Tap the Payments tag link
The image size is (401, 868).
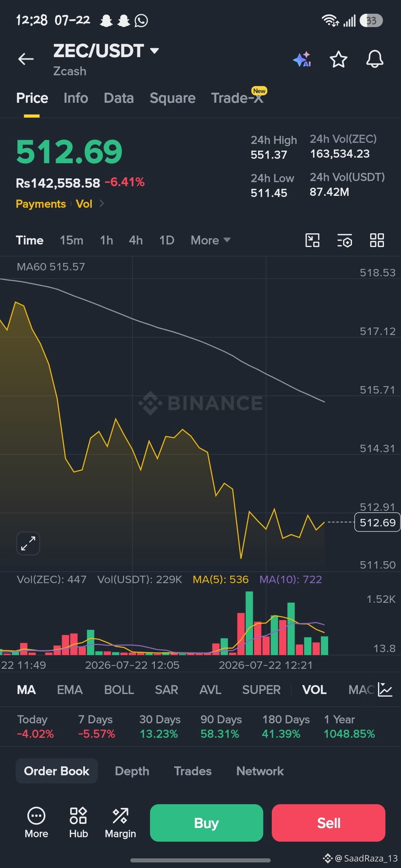[41, 204]
